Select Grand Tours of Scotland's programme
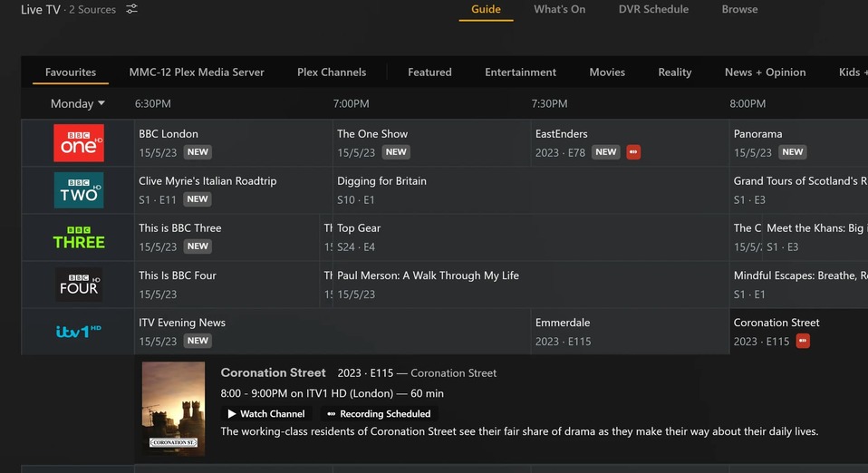868x473 pixels. click(799, 190)
